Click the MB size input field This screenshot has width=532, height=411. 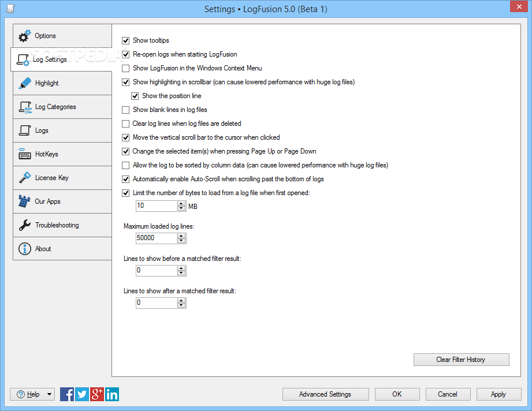click(x=157, y=206)
